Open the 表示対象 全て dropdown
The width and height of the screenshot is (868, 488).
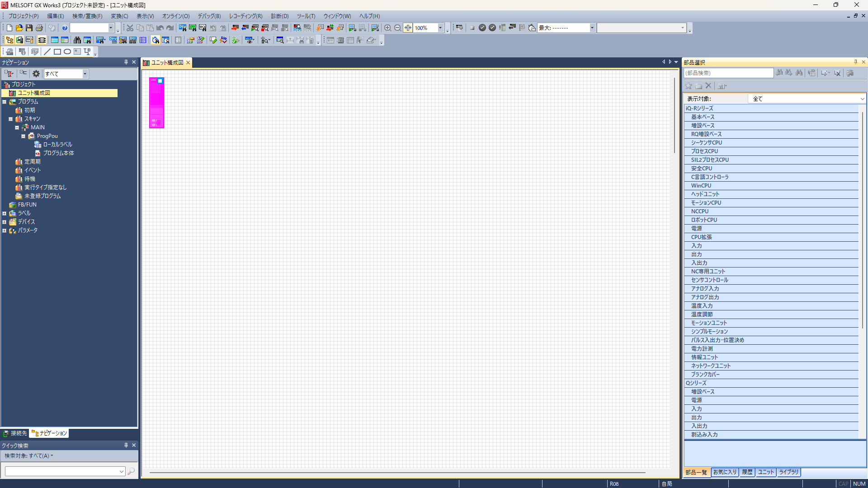[862, 99]
